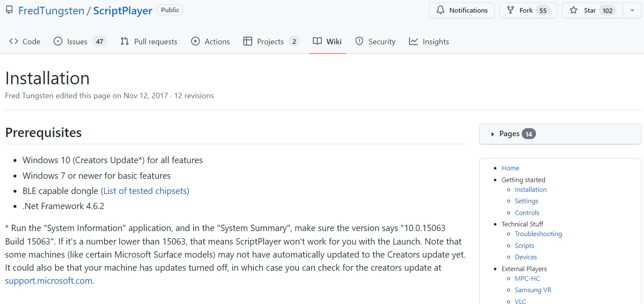This screenshot has height=304, width=644.
Task: Click the Public visibility badge
Action: point(170,10)
